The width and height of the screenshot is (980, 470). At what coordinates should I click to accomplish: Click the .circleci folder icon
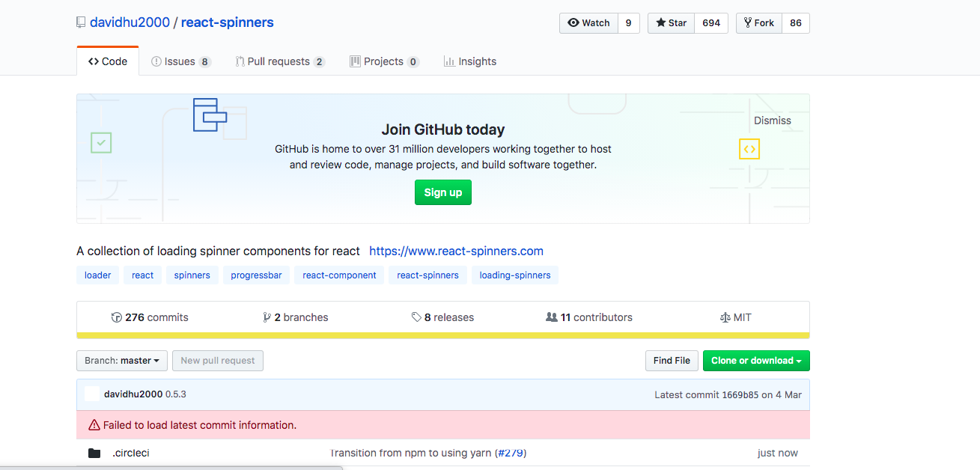[94, 453]
